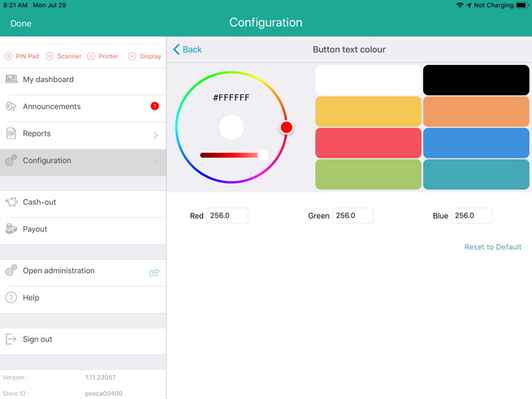Click the My dashboard monitor icon

tap(11, 79)
